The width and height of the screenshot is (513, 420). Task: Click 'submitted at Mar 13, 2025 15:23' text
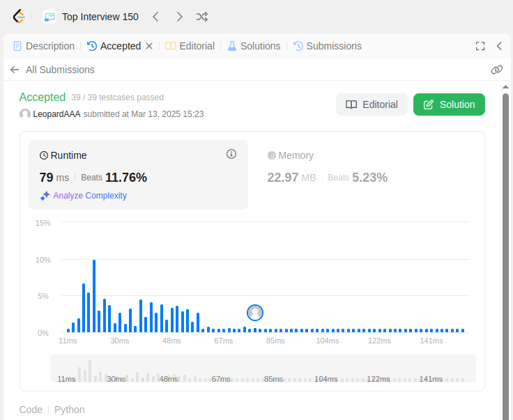144,114
